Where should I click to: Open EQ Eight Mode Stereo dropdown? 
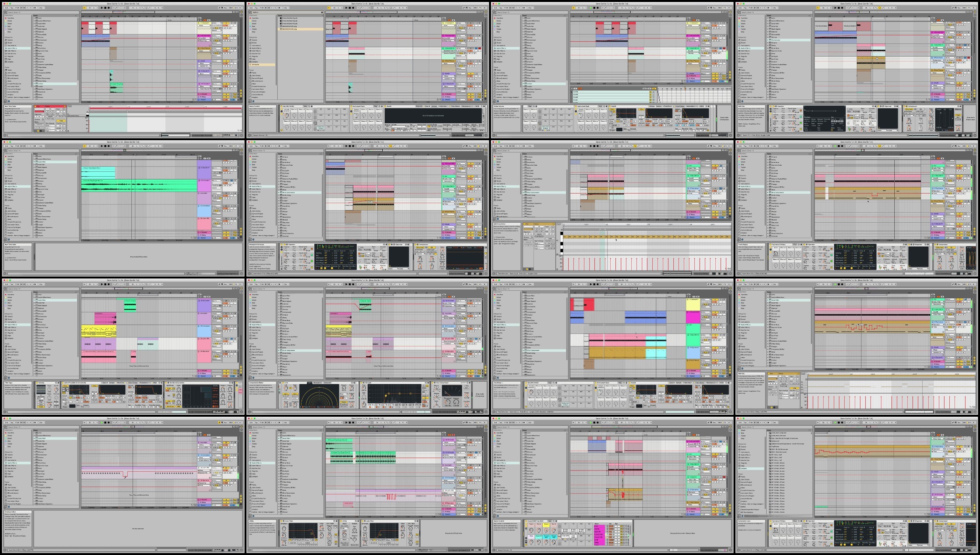(426, 390)
